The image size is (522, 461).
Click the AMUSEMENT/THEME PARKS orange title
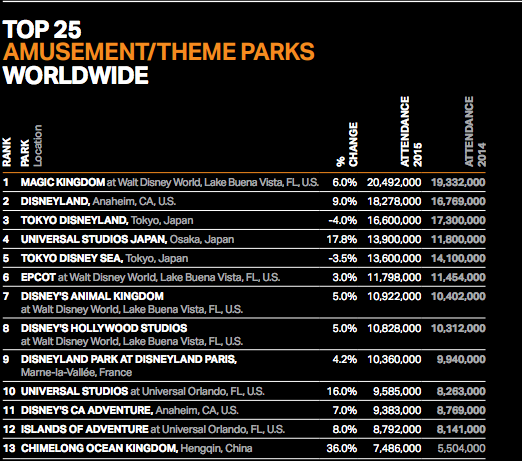click(x=158, y=52)
